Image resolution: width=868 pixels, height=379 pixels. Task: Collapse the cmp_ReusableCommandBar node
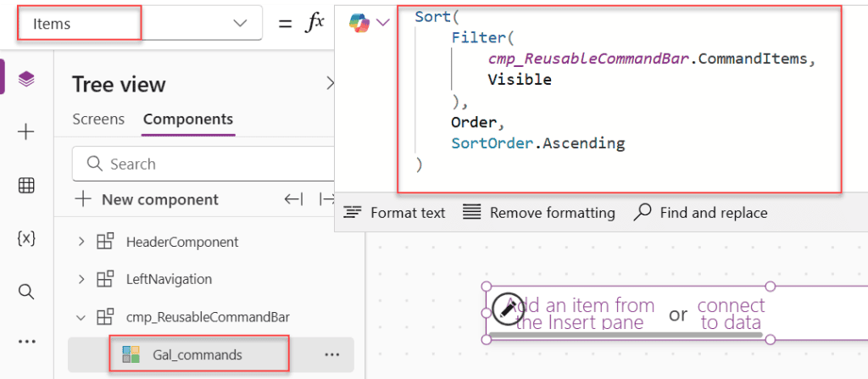[81, 317]
